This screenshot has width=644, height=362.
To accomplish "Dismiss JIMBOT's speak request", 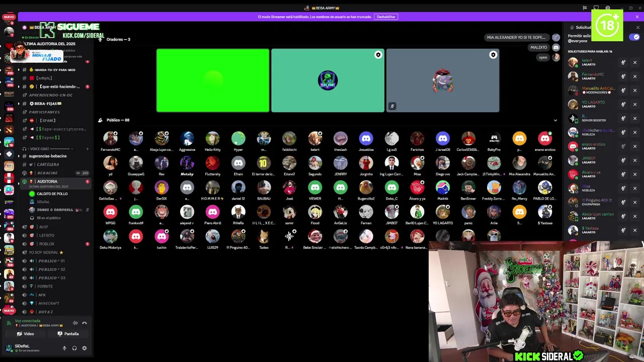I will pos(635,160).
